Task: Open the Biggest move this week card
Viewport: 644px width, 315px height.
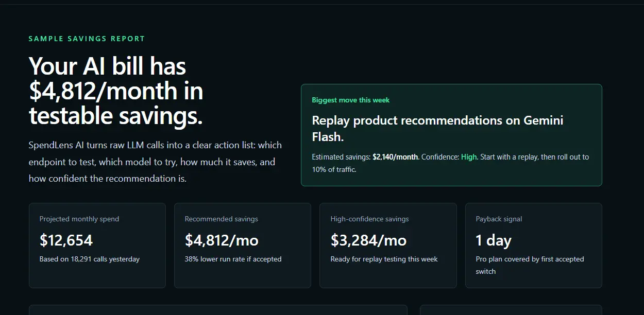Action: [x=451, y=135]
